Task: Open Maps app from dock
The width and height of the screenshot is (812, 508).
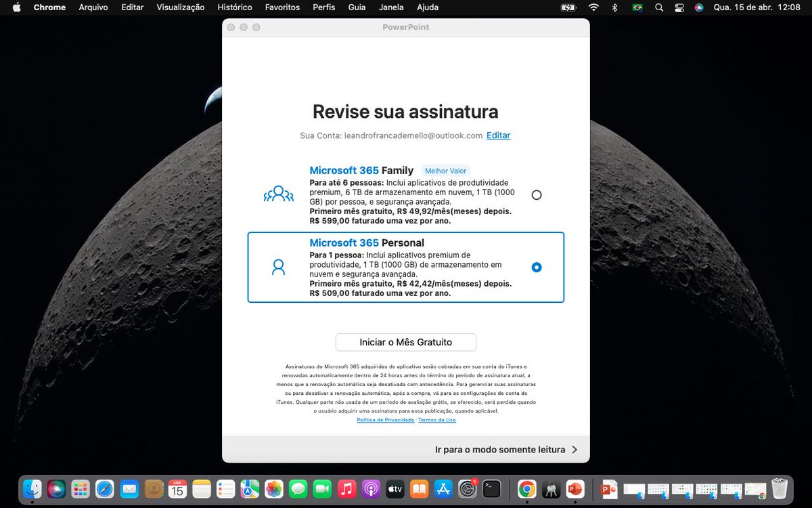Action: [x=250, y=488]
